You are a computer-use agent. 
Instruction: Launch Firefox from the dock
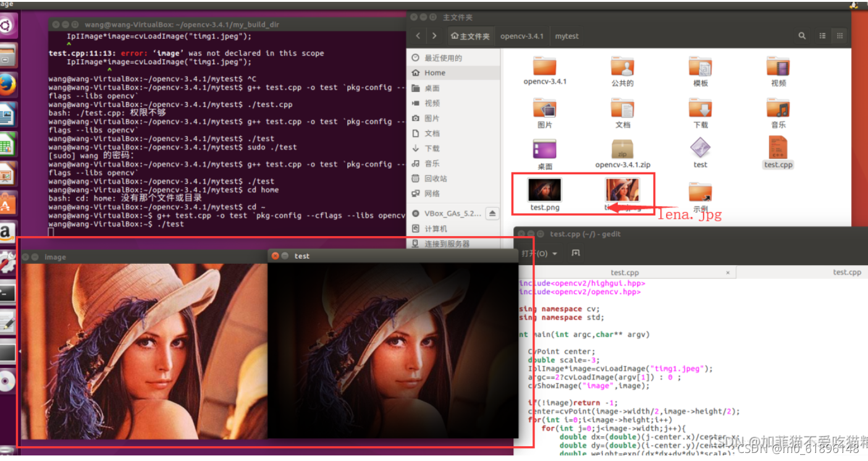(7, 85)
